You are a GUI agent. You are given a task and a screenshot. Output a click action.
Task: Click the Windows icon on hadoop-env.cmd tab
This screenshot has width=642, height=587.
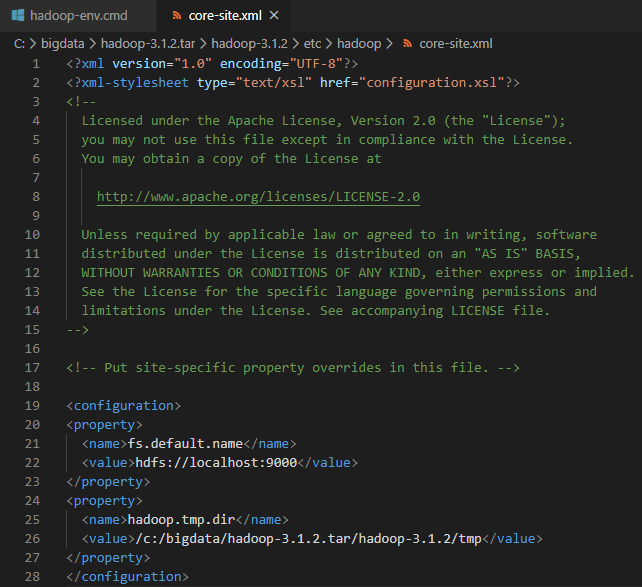[18, 16]
